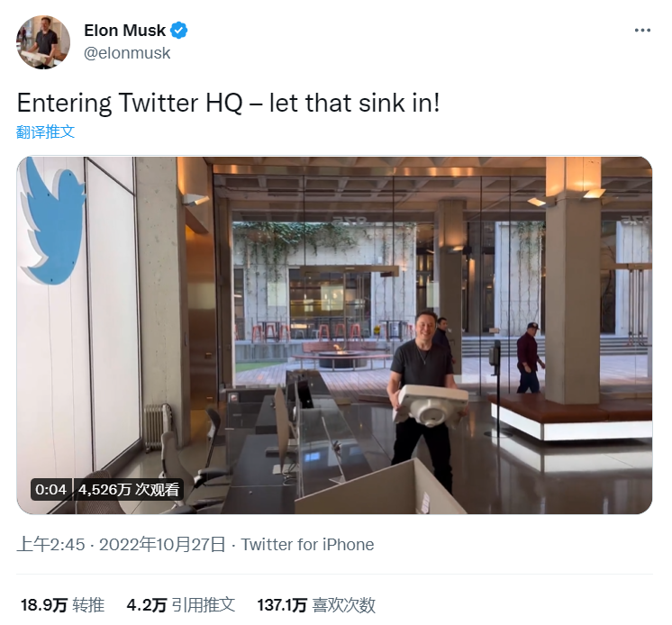Screen dimensions: 672x625
Task: Click the 0:04 video duration badge
Action: pos(51,490)
